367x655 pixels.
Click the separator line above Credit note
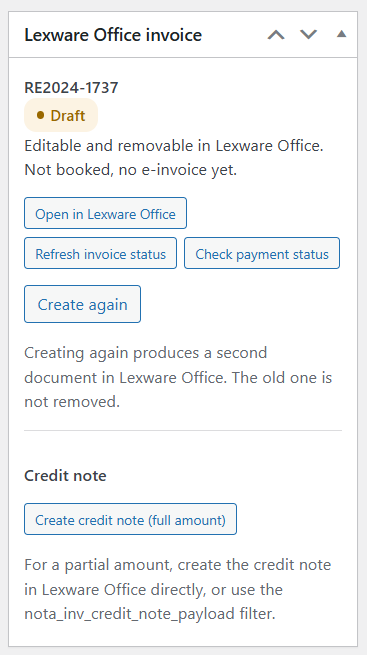click(183, 430)
